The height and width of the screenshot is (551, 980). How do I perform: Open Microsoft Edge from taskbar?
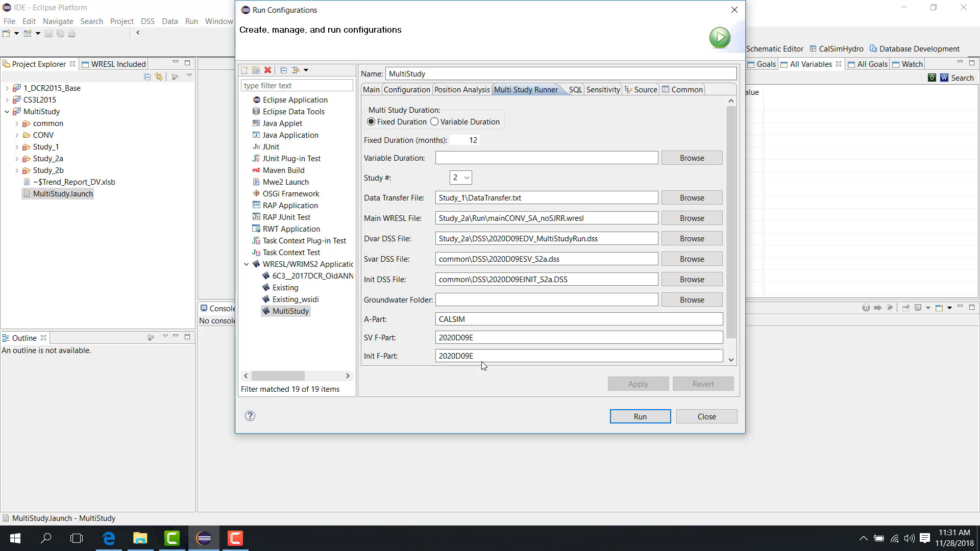click(x=109, y=538)
